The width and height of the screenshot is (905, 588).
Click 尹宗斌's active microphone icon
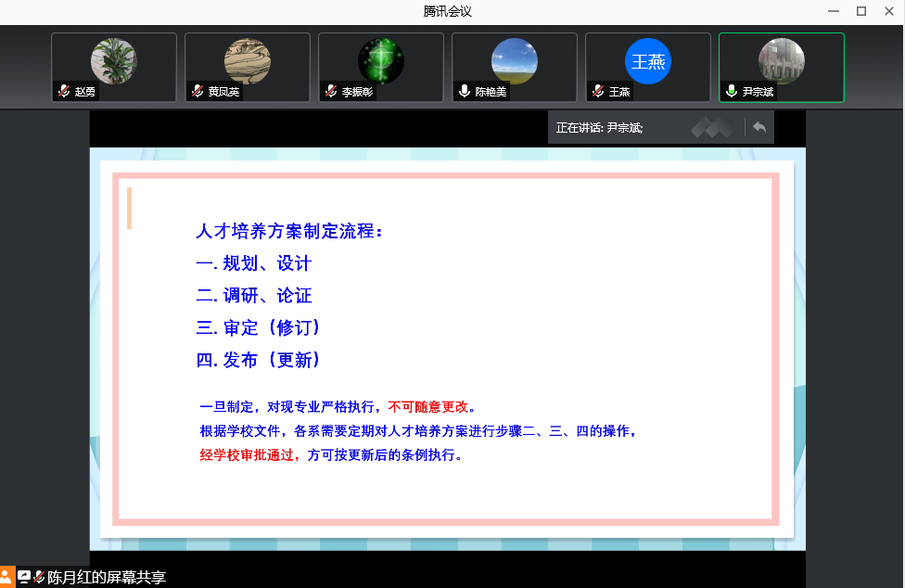click(731, 92)
